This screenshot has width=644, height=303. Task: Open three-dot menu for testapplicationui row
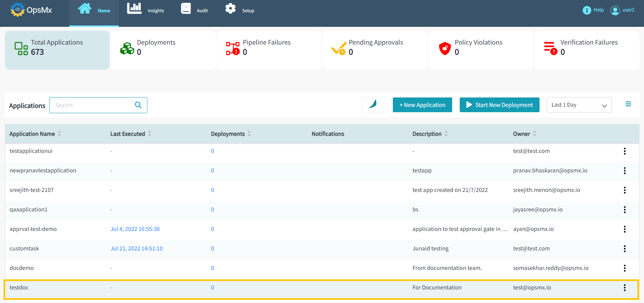[x=624, y=151]
